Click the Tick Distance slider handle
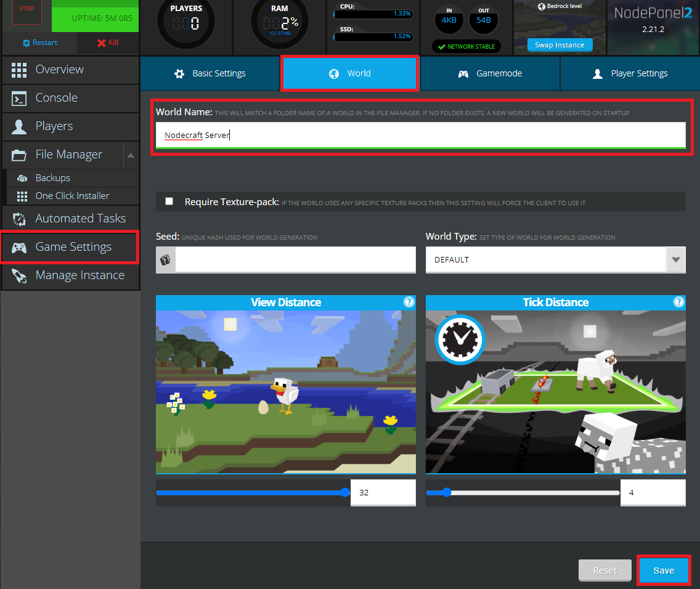 (x=447, y=492)
